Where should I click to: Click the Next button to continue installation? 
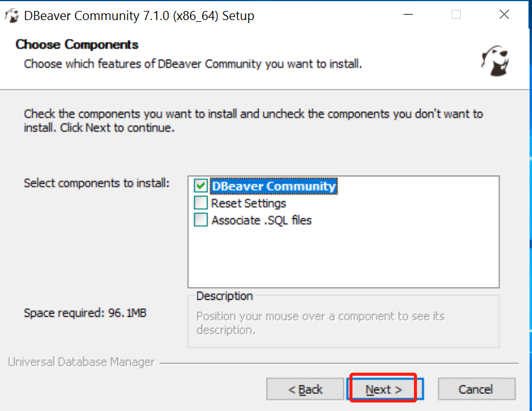[382, 389]
